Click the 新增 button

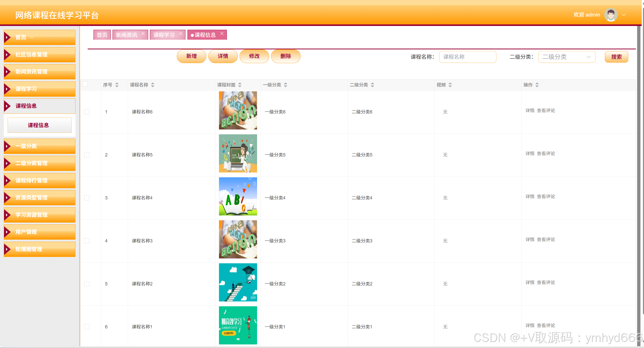point(191,56)
